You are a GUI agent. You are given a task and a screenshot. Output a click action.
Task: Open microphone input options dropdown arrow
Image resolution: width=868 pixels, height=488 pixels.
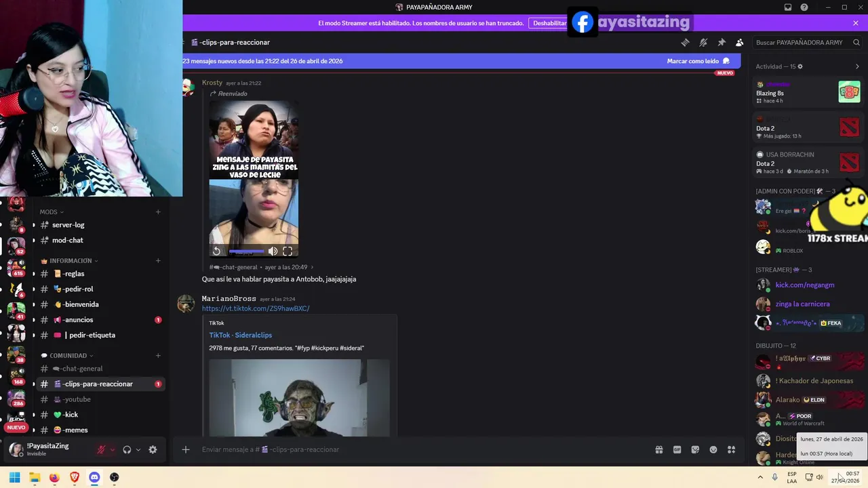113,449
